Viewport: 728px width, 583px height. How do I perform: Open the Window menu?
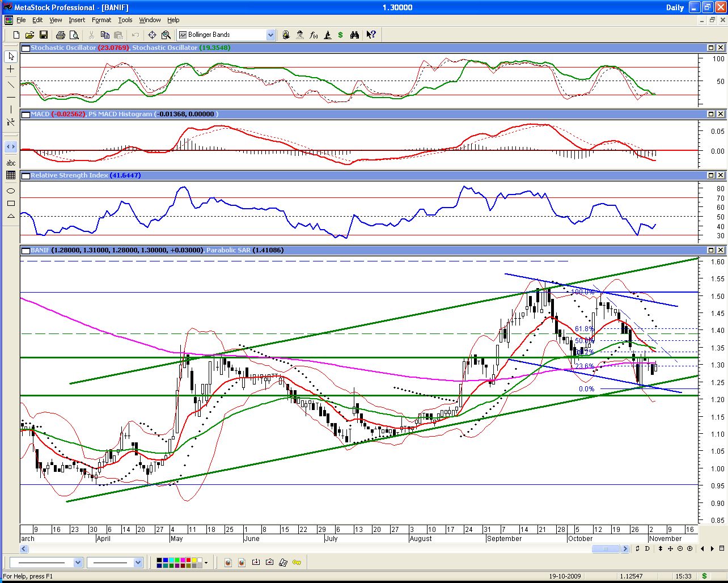click(150, 20)
